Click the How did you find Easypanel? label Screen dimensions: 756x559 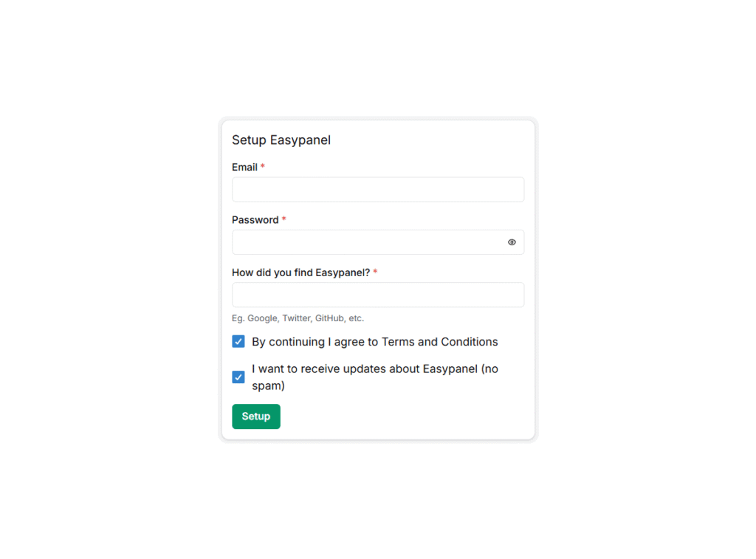(x=301, y=272)
